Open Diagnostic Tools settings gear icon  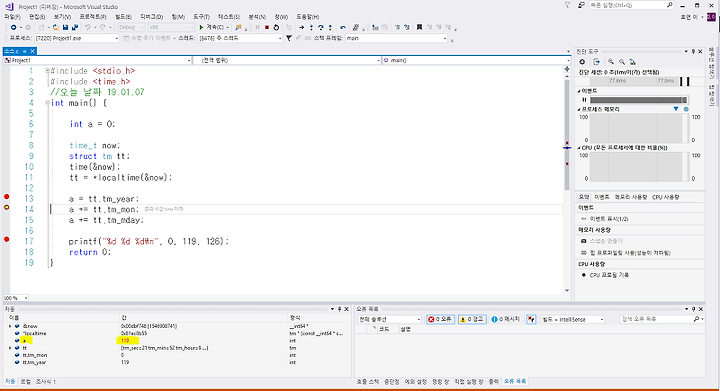tap(582, 61)
